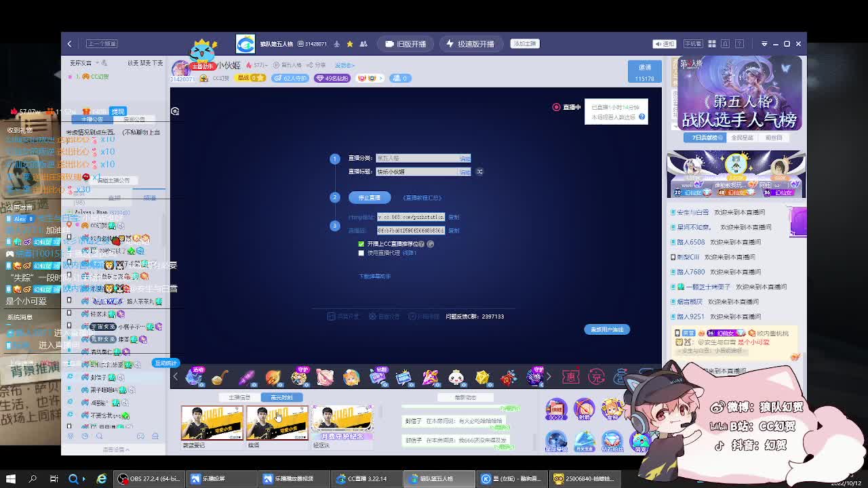This screenshot has height=488, width=868.
Task: Edit the 直播标题 title field
Action: (x=423, y=171)
